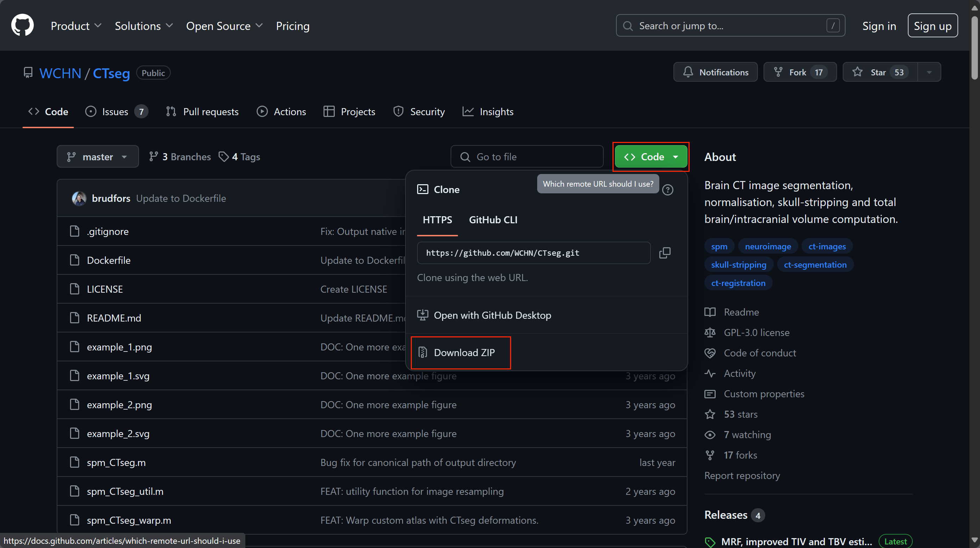
Task: Click the Notifications bell button
Action: (715, 72)
